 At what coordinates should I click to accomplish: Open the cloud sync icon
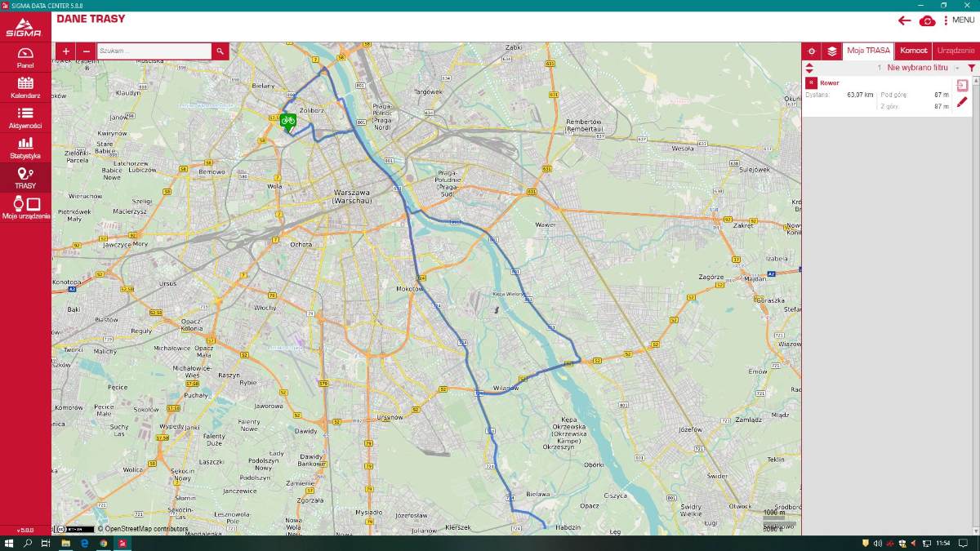coord(927,20)
